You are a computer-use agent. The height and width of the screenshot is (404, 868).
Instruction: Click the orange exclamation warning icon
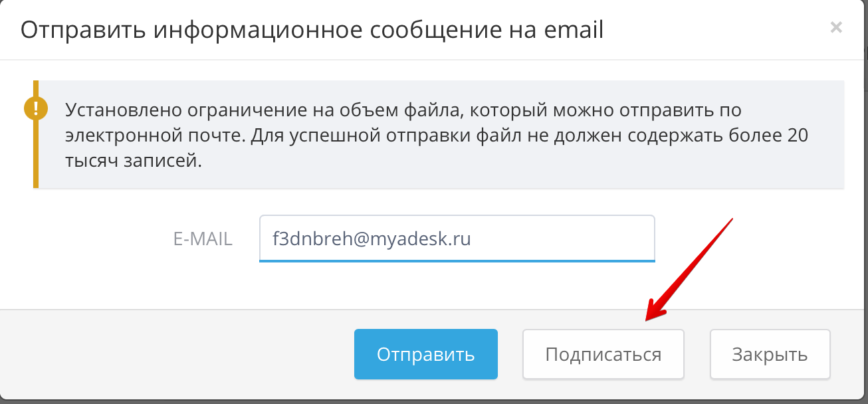pos(36,108)
